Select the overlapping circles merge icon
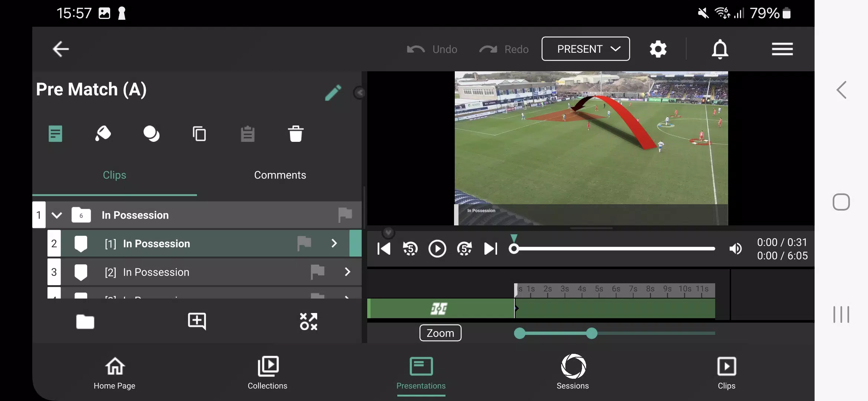The image size is (868, 401). 151,134
